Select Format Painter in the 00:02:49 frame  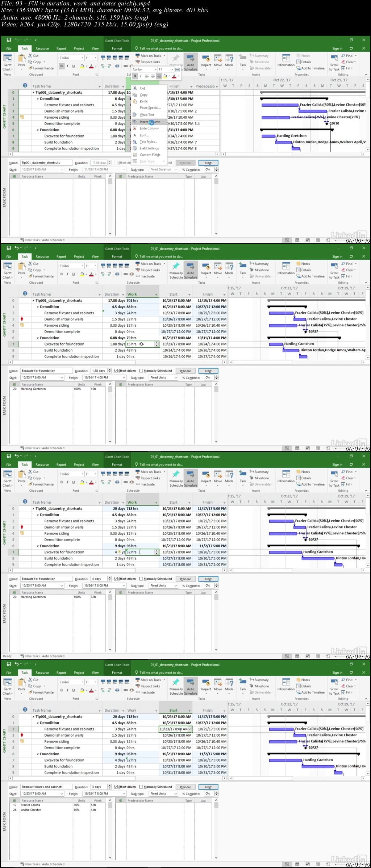(41, 484)
